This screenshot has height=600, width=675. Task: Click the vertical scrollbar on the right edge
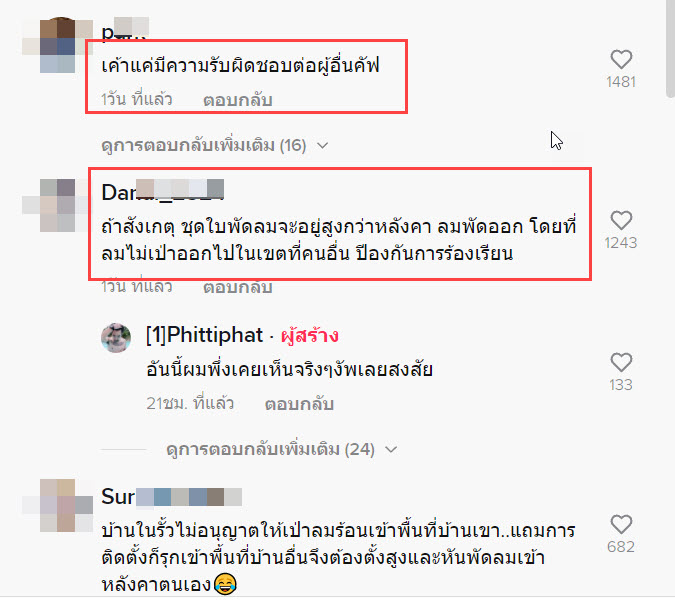pos(670,47)
